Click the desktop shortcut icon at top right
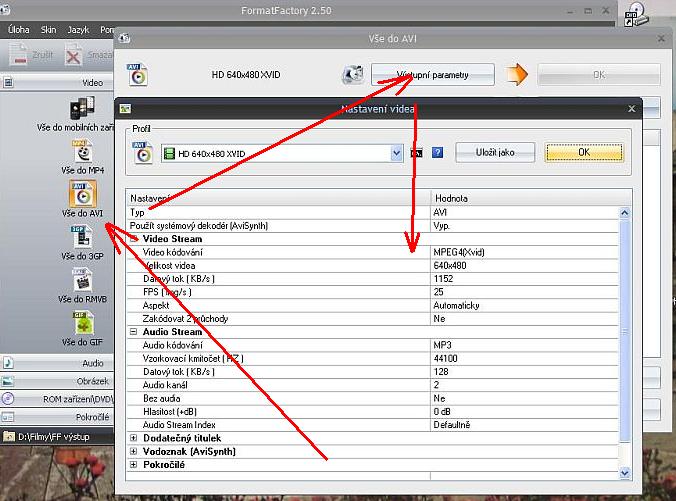676x501 pixels. (635, 14)
